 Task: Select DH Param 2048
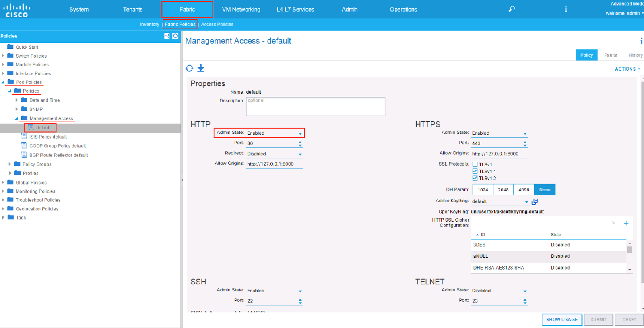point(504,190)
